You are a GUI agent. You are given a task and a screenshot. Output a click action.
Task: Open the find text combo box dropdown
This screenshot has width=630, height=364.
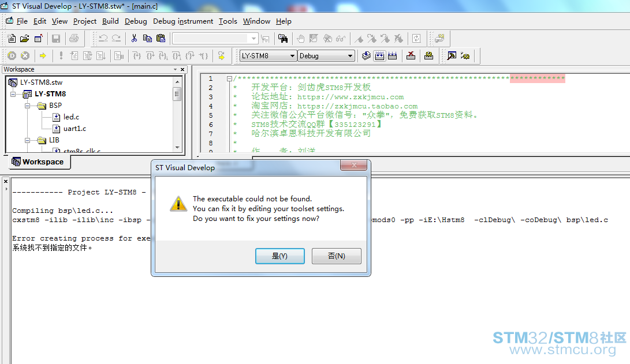254,39
